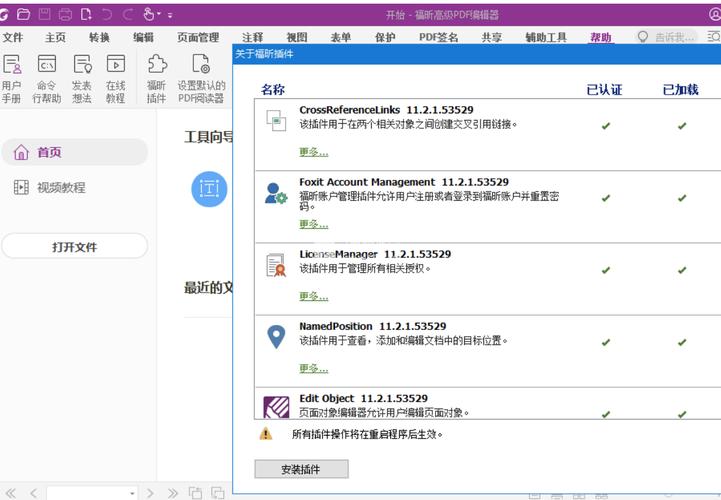Image resolution: width=721 pixels, height=500 pixels.
Task: Toggle 已认证 checkmark for Foxit Account Management
Action: [x=606, y=198]
